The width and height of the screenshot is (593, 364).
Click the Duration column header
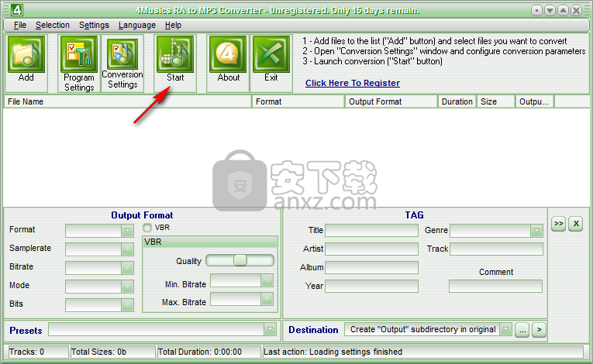(x=457, y=101)
